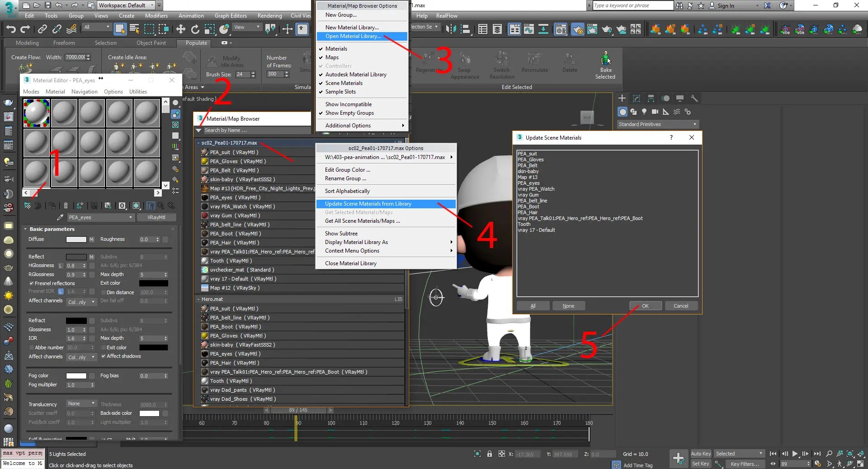This screenshot has height=469, width=868.
Task: Click the Pick Material from Object eyedropper
Action: pyautogui.click(x=60, y=217)
